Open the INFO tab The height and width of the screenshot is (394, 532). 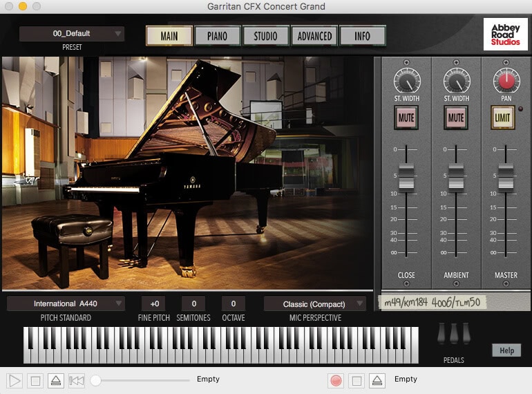[x=362, y=36]
